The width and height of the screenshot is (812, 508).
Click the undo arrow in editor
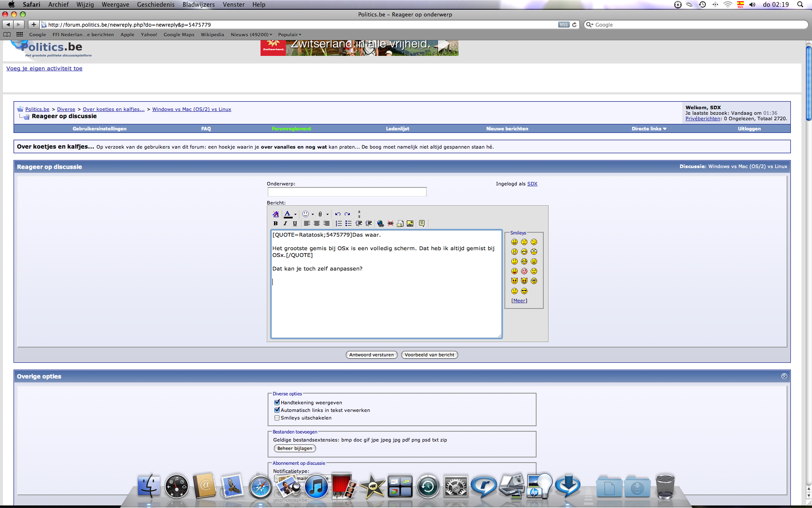337,214
